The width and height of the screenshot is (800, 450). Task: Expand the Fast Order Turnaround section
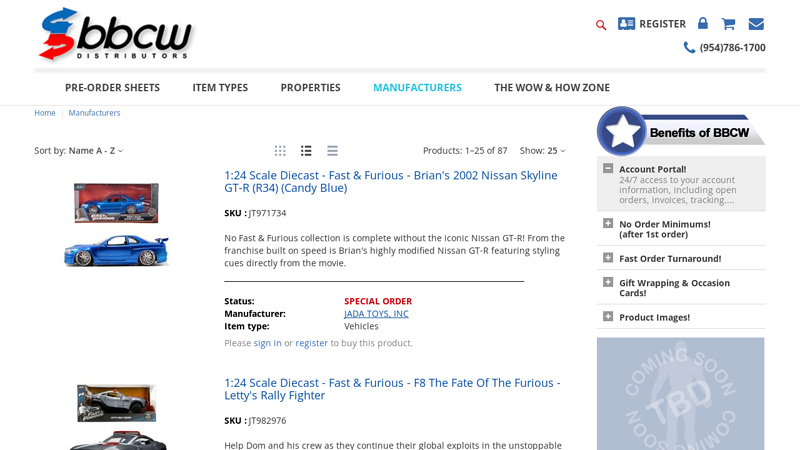coord(608,258)
